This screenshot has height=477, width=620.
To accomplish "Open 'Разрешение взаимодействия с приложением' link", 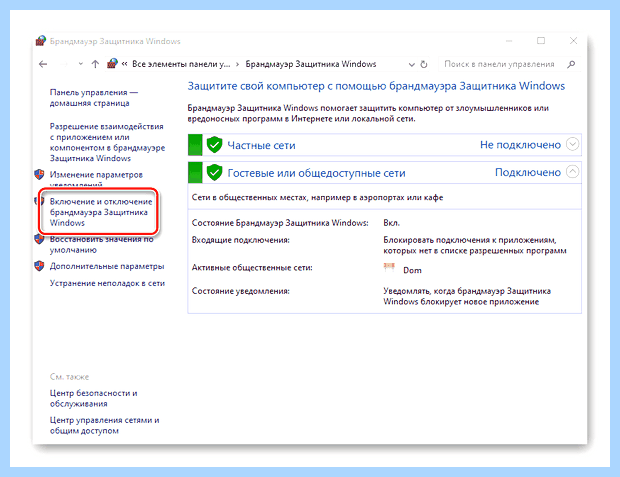I will [107, 142].
